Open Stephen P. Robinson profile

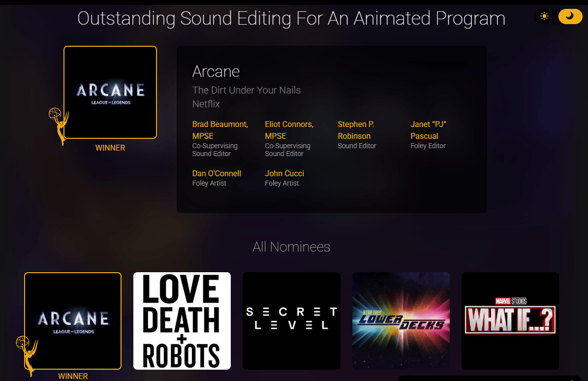pos(355,130)
